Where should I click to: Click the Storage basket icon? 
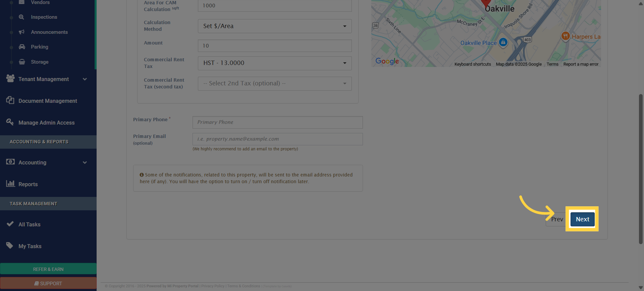coord(22,62)
